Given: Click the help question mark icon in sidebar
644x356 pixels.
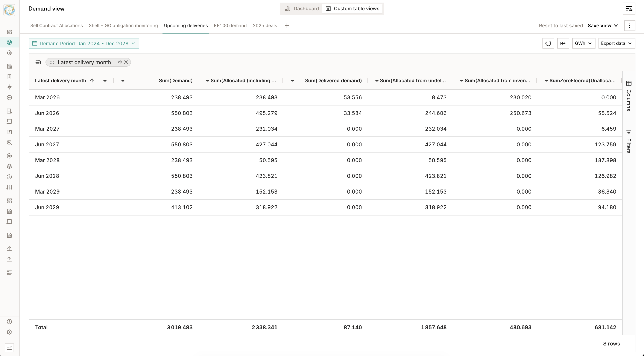Looking at the screenshot, I should point(9,321).
